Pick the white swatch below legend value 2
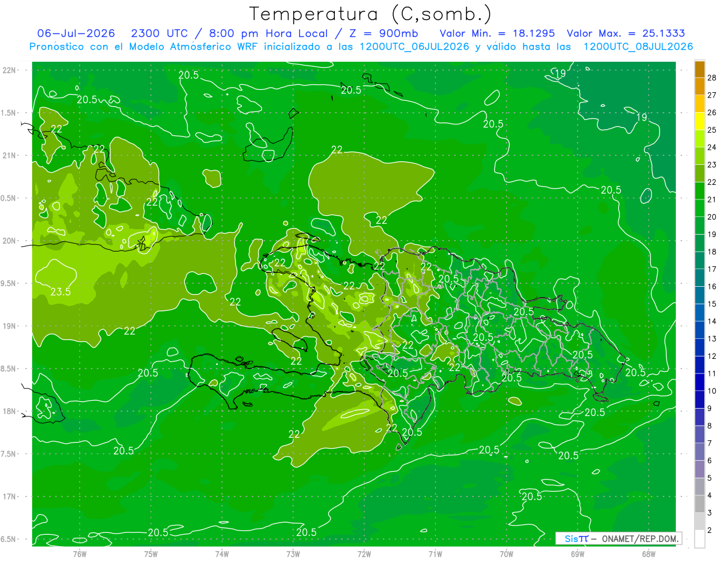Screen dimensions: 728x562 click(699, 539)
